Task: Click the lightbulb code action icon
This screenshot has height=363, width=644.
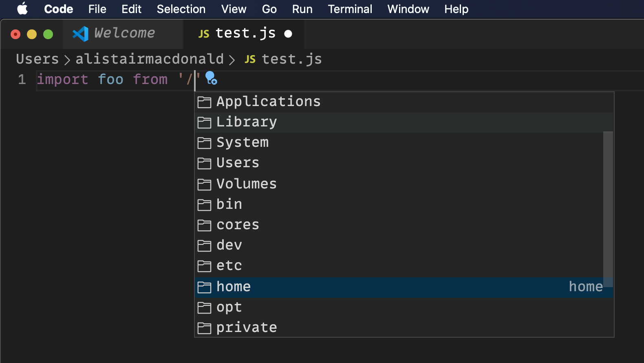Action: (211, 77)
